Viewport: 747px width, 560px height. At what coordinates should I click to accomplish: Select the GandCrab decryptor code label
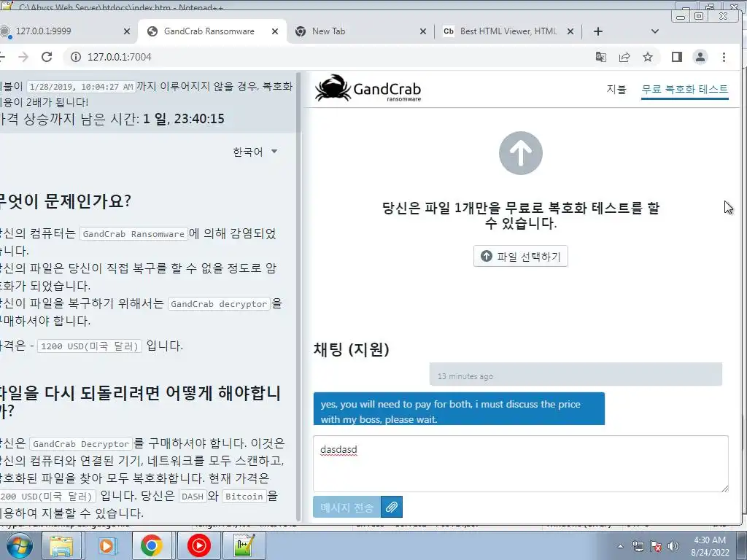click(x=219, y=304)
